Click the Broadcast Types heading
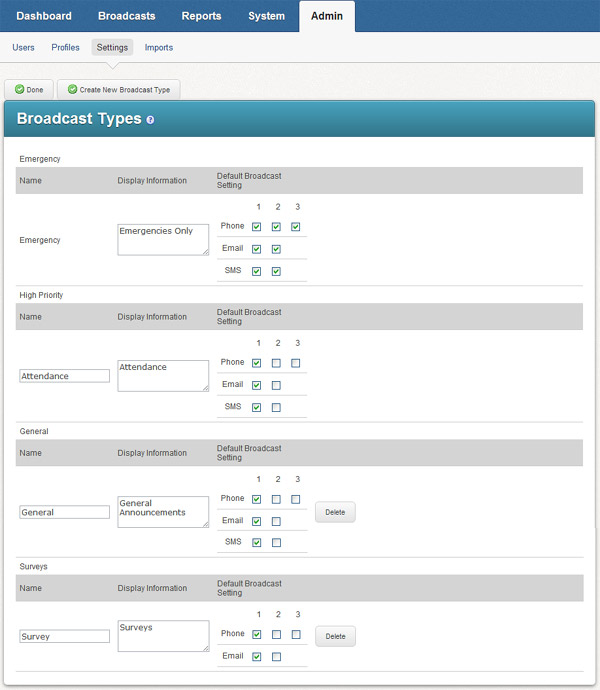 [x=79, y=119]
